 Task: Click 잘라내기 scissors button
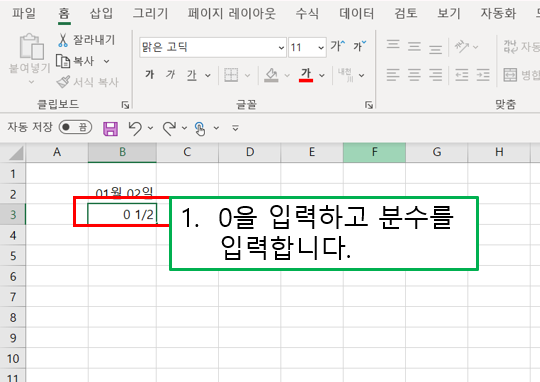(x=86, y=40)
